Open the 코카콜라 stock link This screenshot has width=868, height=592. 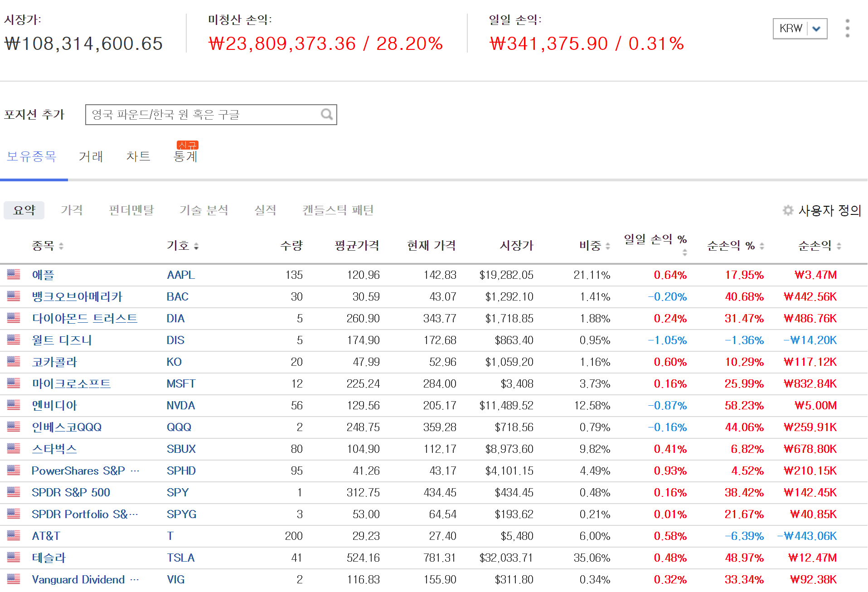54,362
